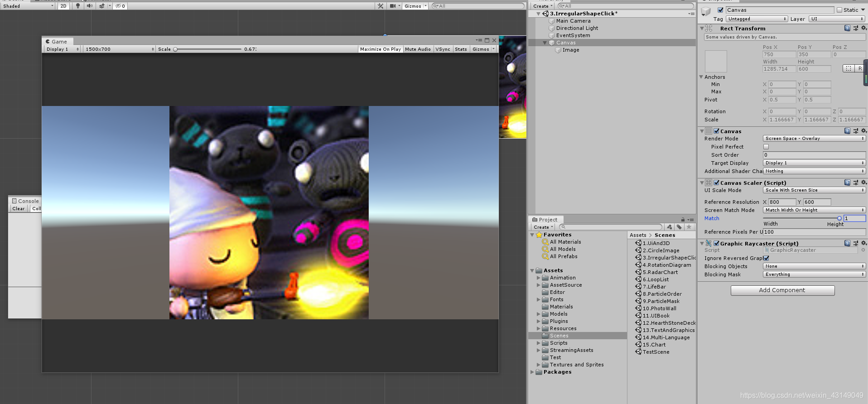Open the Display 1 dropdown in Game view
868x404 pixels.
pos(62,49)
